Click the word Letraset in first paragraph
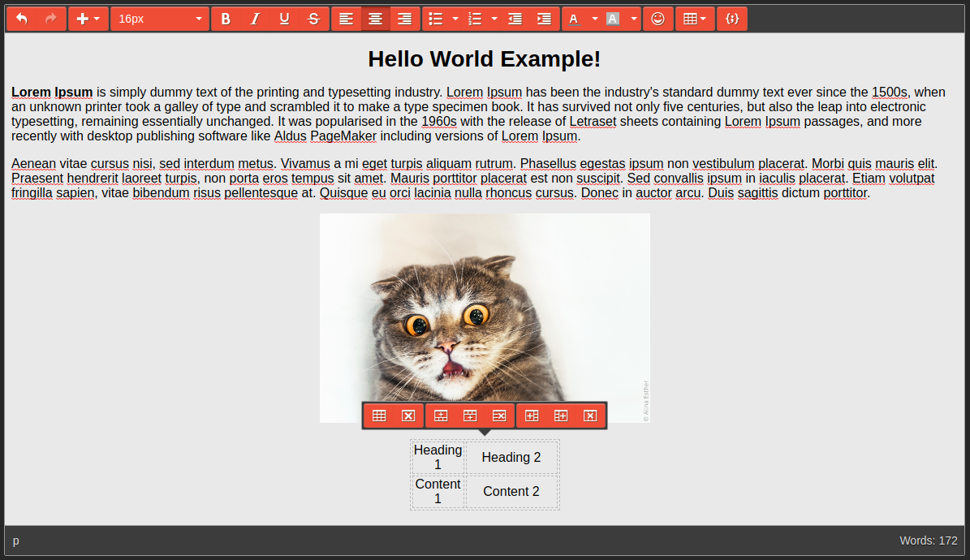Image resolution: width=970 pixels, height=560 pixels. point(593,121)
